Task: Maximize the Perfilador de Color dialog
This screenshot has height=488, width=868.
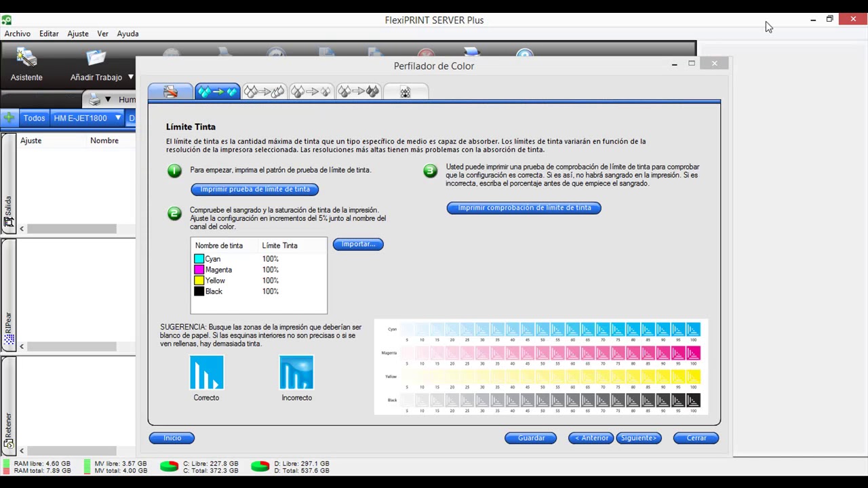Action: pos(692,64)
